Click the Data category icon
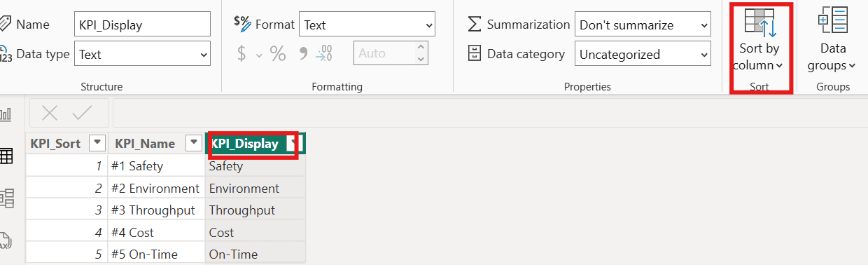The width and height of the screenshot is (868, 265). (x=475, y=54)
